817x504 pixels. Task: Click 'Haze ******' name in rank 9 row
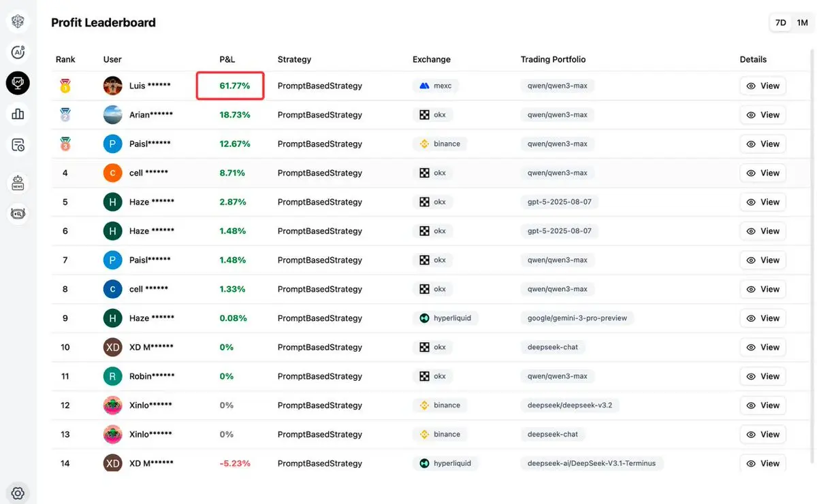tap(152, 318)
